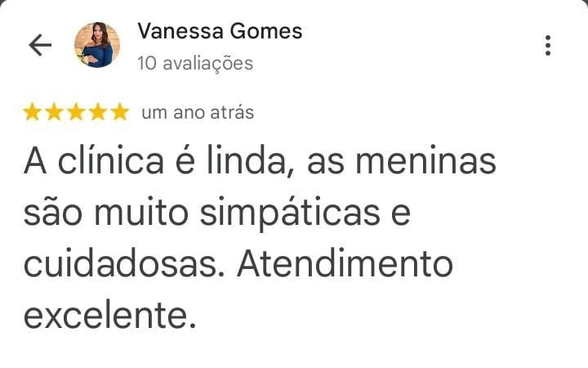Click the word 'simpáticas' in the review
Viewport: 588px width, 368px height.
pyautogui.click(x=290, y=213)
